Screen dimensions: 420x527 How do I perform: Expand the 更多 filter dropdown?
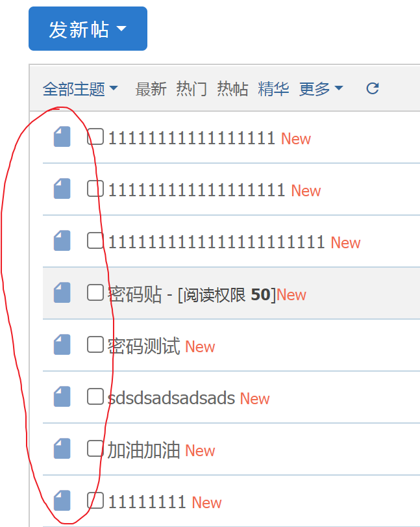(x=321, y=89)
